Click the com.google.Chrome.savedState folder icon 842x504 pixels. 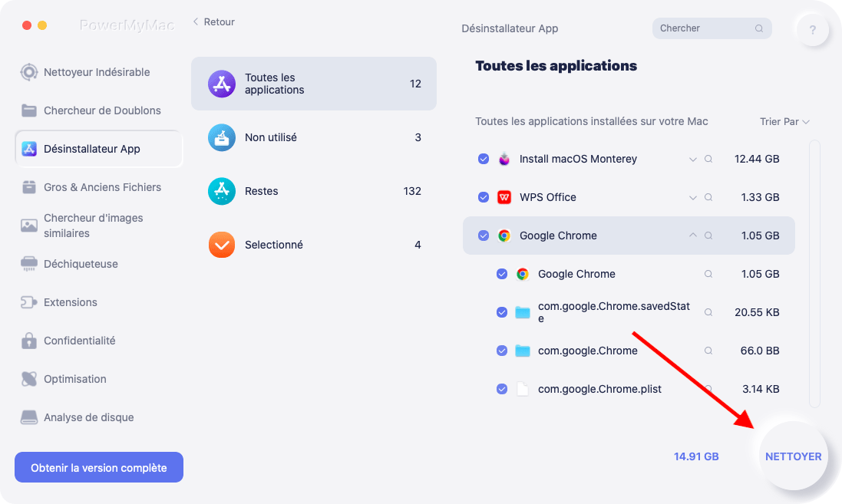[523, 312]
